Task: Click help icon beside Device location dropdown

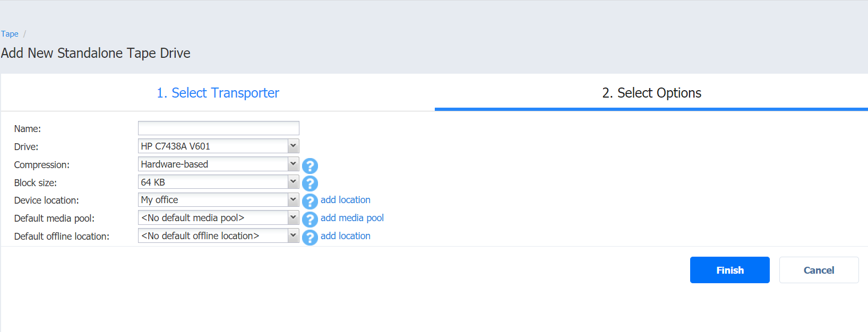Action: [310, 202]
